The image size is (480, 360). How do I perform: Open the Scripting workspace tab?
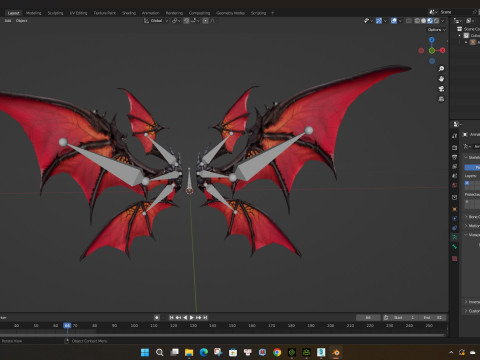(x=258, y=13)
